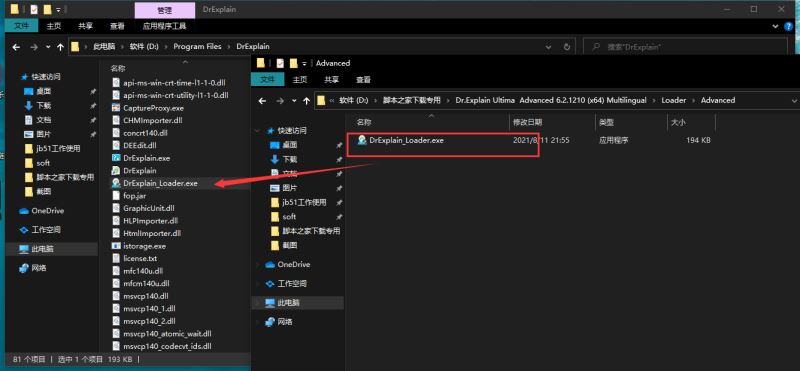Go back in Advanced window
Viewport: 800px width, 371px height.
click(262, 101)
